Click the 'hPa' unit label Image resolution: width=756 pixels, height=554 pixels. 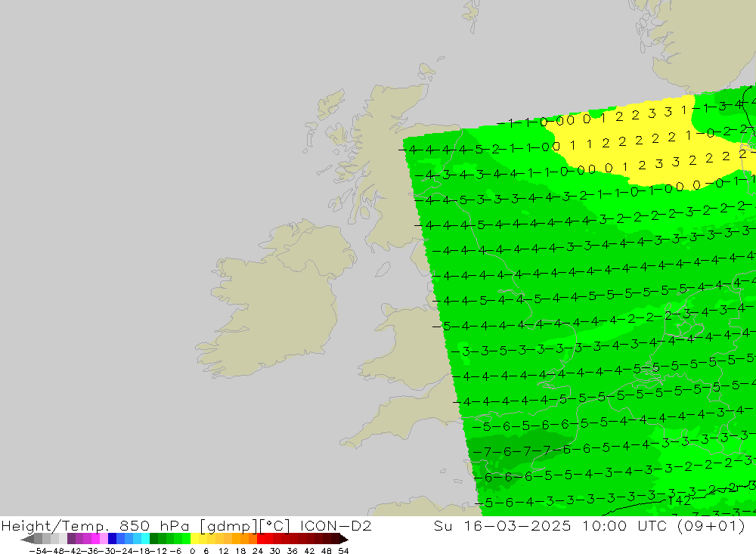coord(175,525)
